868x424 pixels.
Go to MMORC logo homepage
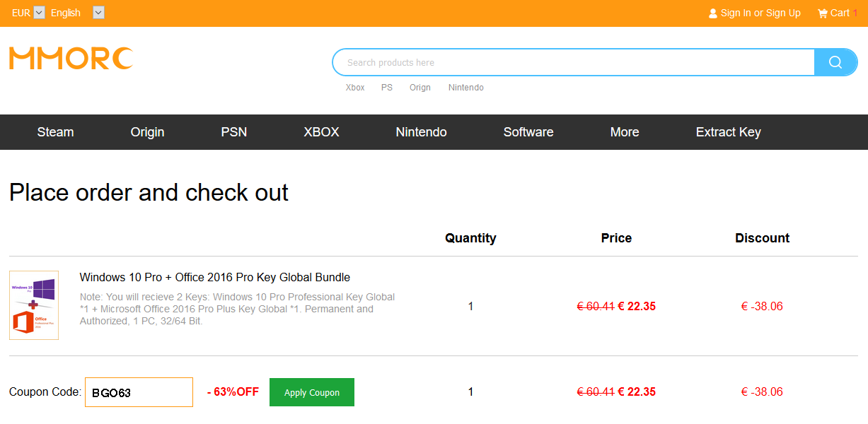(x=71, y=59)
